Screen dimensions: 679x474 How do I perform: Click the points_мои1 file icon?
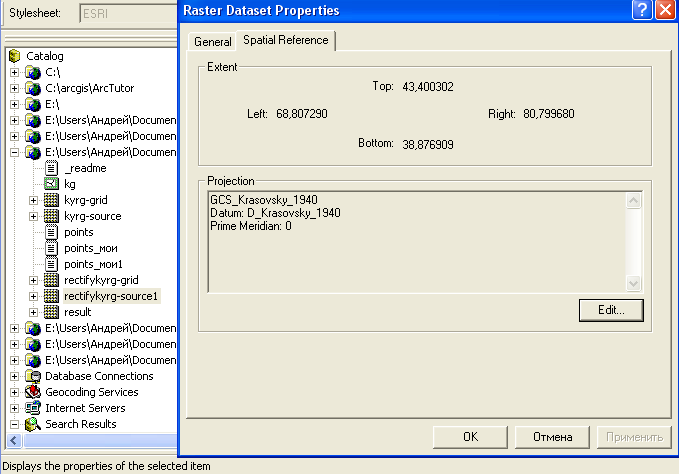(x=52, y=264)
